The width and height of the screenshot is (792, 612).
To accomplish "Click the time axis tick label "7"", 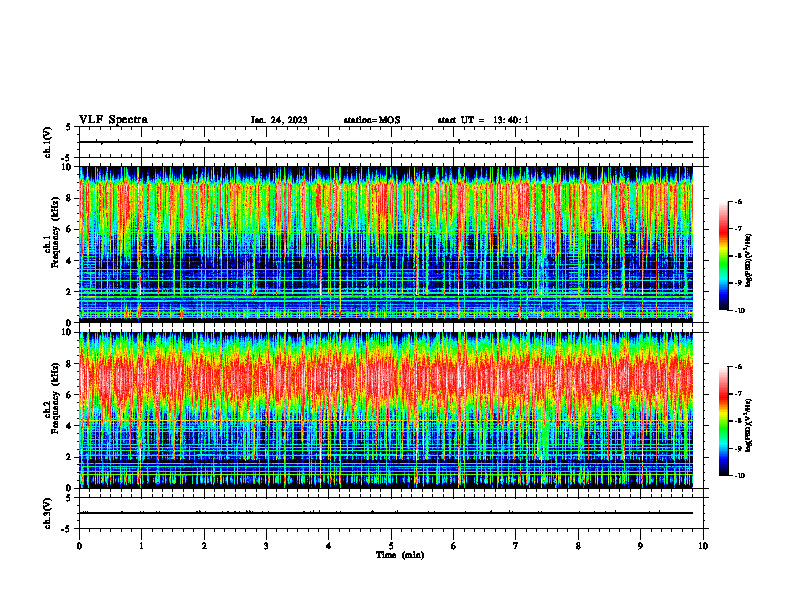I will (516, 546).
